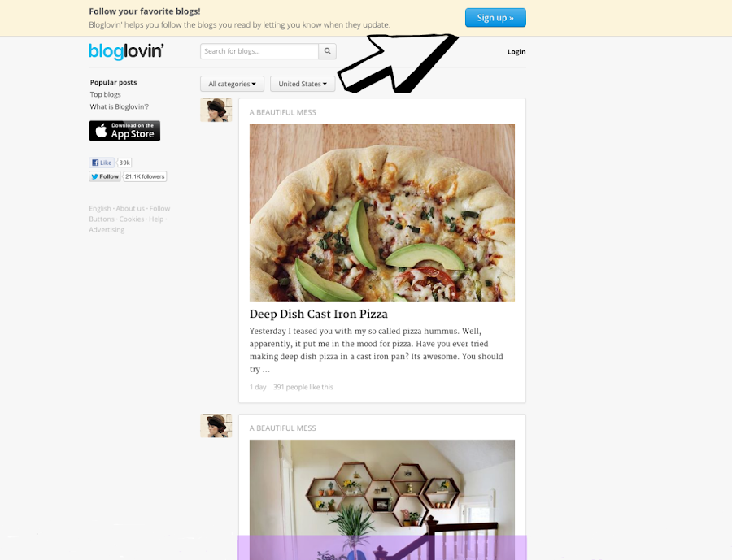Expand the United States country dropdown
Viewport: 732px width, 560px height.
(x=303, y=84)
